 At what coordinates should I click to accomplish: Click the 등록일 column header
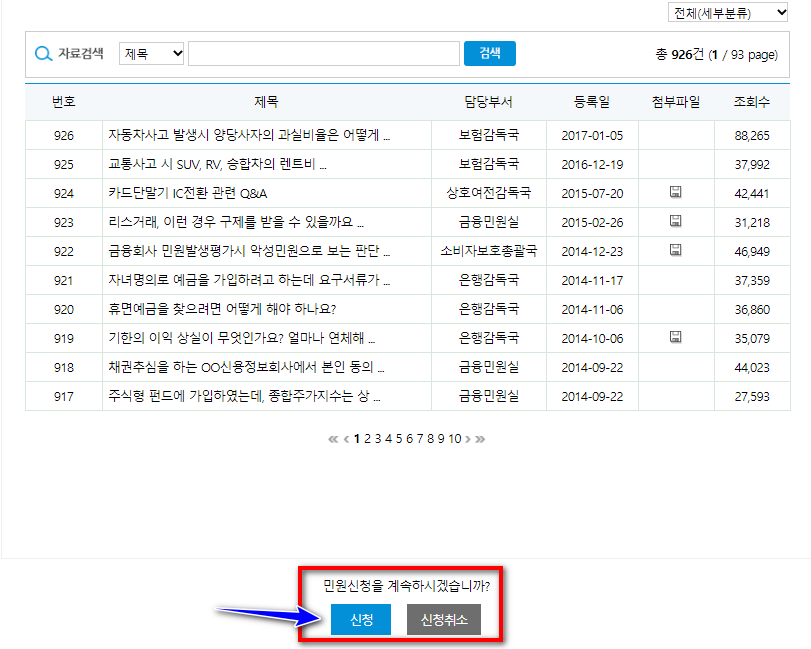click(x=592, y=102)
